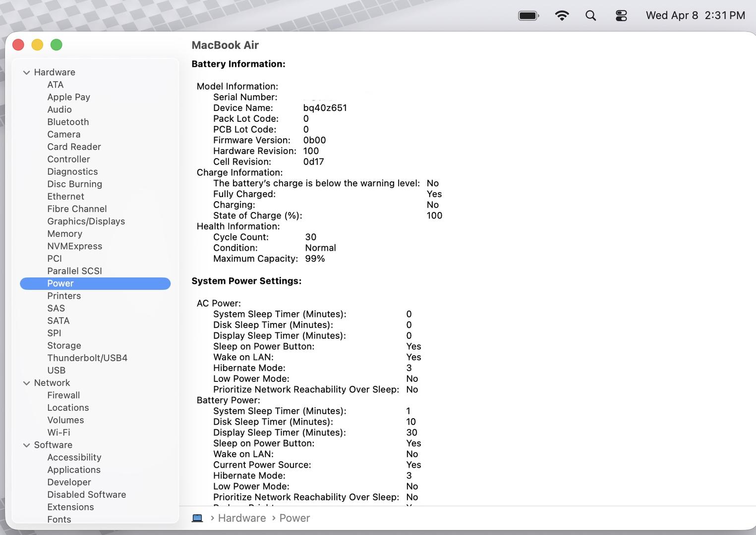This screenshot has height=535, width=756.
Task: Collapse the Software section chevron
Action: point(27,445)
